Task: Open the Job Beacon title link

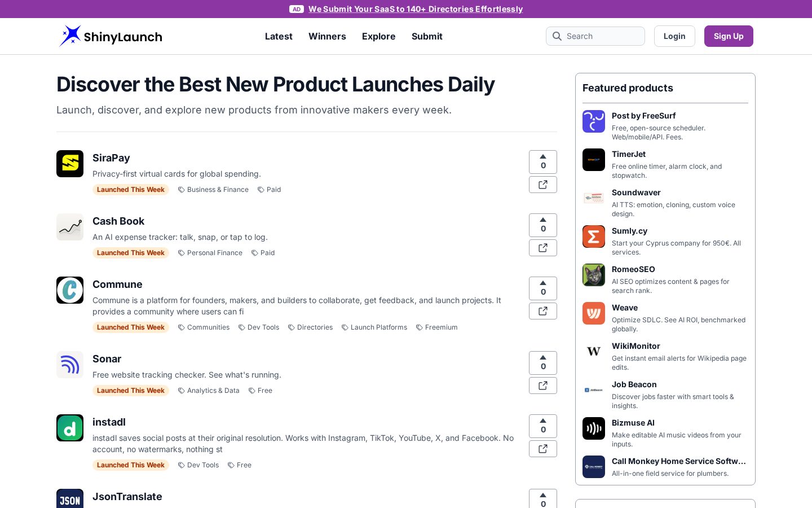Action: tap(634, 384)
